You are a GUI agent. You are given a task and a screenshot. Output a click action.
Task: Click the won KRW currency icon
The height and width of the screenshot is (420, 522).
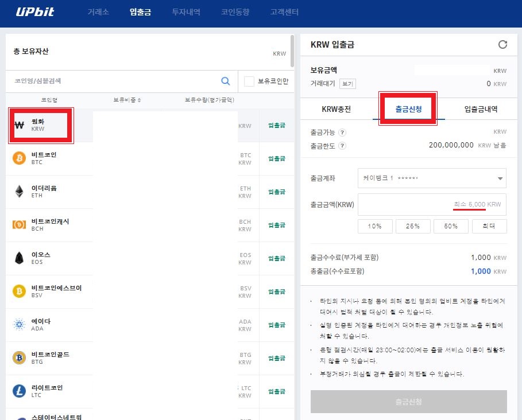20,125
